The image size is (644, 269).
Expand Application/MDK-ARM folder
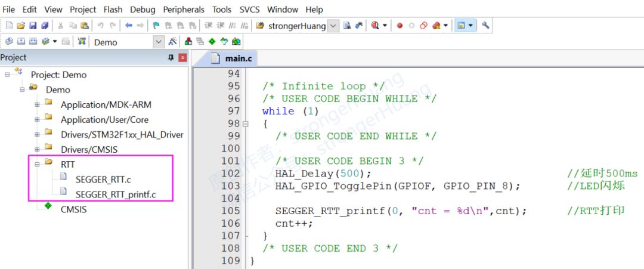[38, 105]
